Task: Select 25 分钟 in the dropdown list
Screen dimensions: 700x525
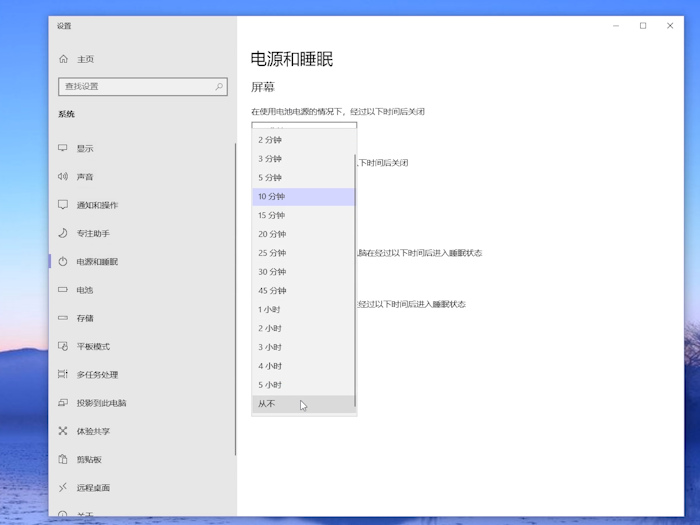Action: click(304, 253)
